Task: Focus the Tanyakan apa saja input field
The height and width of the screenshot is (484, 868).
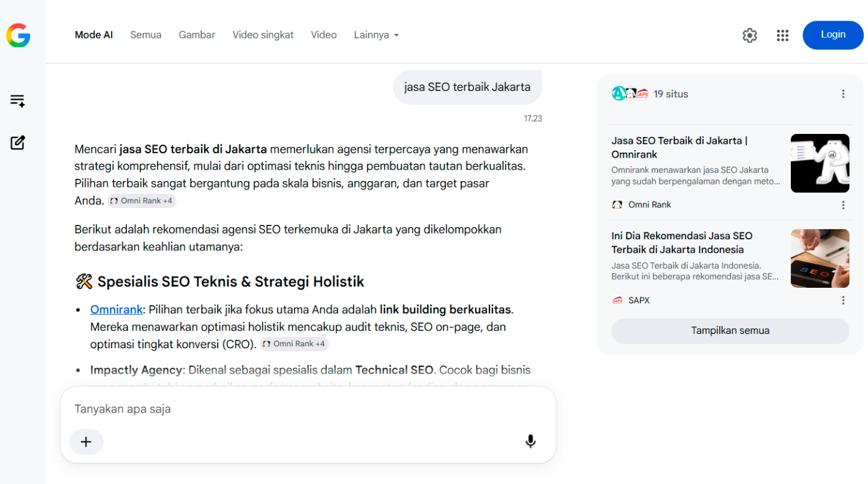Action: pos(308,409)
